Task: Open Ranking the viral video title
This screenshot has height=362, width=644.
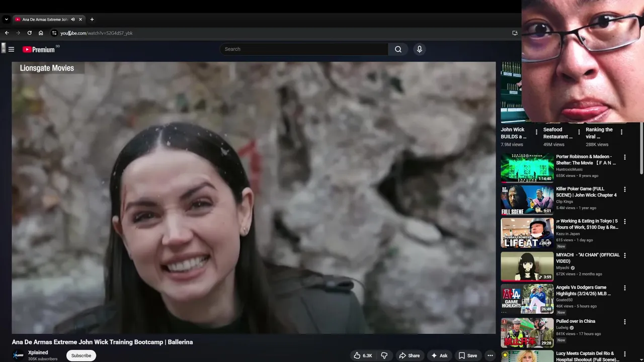Action: tap(599, 133)
